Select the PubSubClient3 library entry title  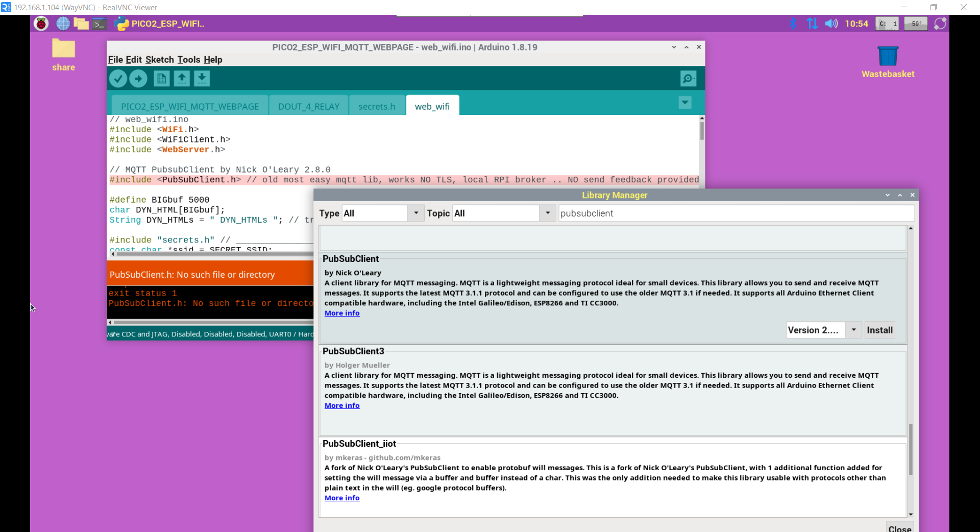[353, 351]
